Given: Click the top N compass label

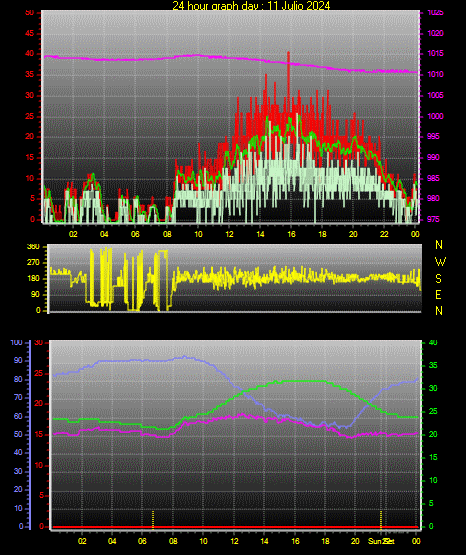Looking at the screenshot, I should [439, 245].
